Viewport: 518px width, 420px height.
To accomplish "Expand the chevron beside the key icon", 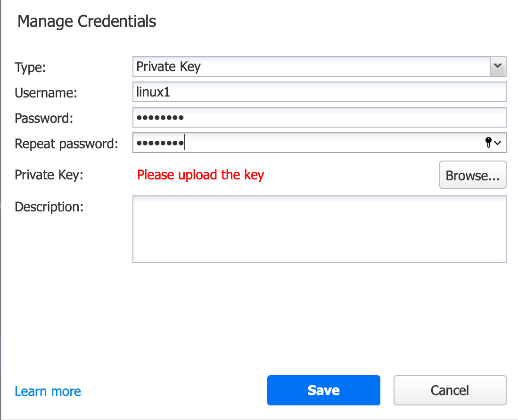I will pos(497,143).
